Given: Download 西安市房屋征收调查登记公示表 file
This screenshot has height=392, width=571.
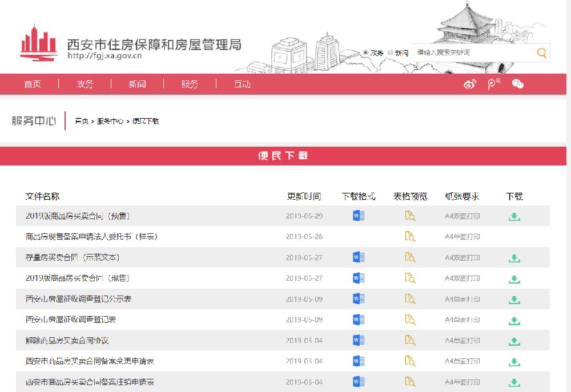Looking at the screenshot, I should pyautogui.click(x=514, y=300).
